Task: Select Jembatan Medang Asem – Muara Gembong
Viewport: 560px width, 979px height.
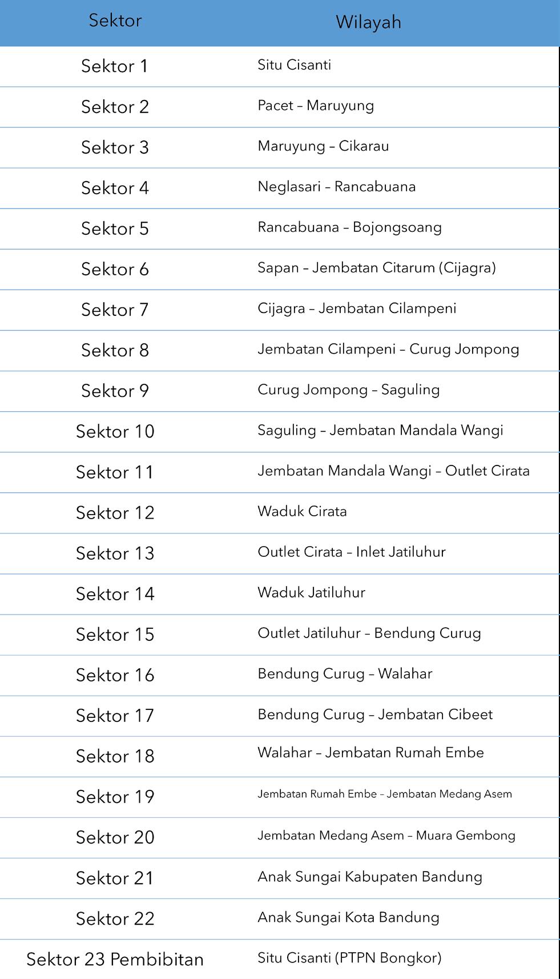Action: (386, 836)
